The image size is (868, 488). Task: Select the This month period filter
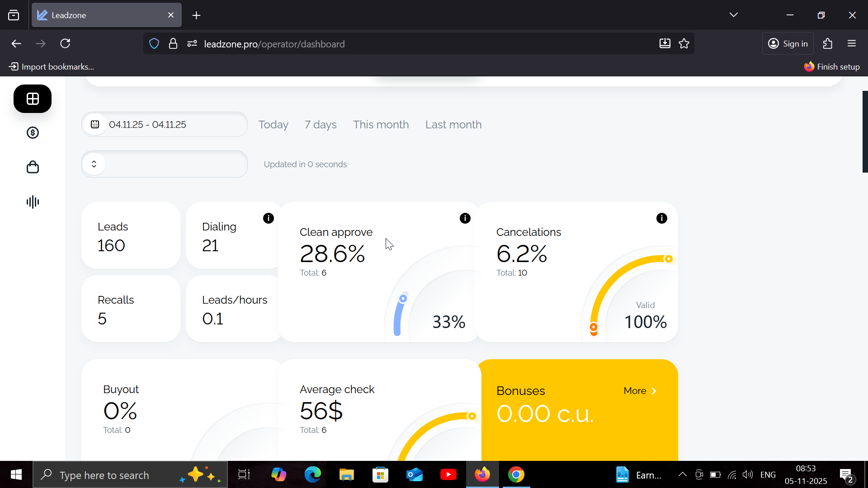pos(381,124)
